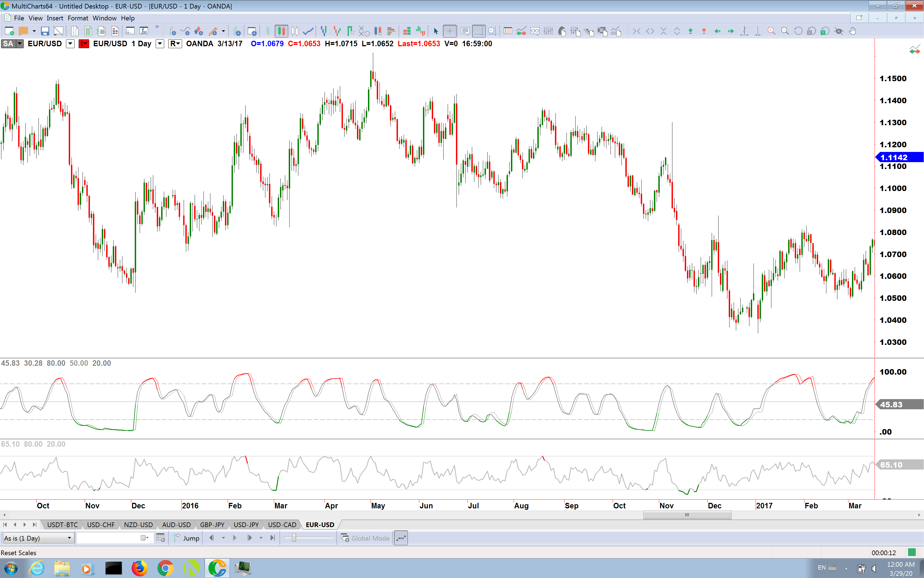Open the Insert menu
924x578 pixels.
coord(55,18)
